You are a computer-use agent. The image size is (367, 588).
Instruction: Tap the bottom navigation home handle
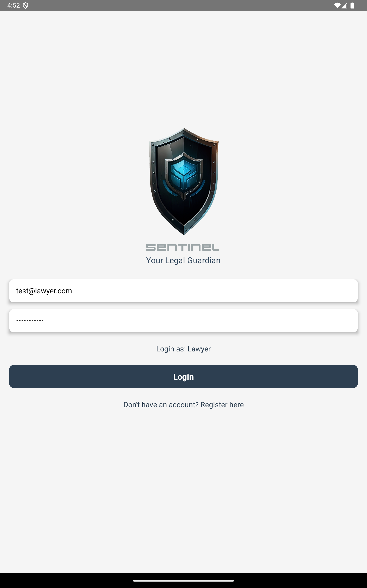pyautogui.click(x=183, y=581)
